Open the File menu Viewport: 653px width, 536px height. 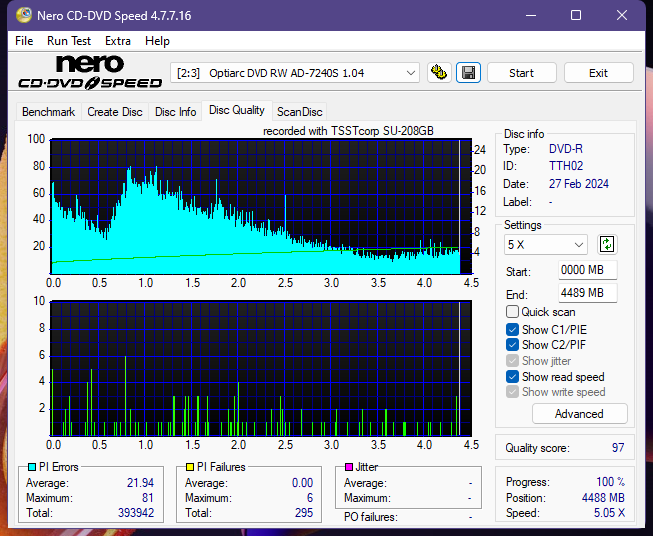point(24,41)
